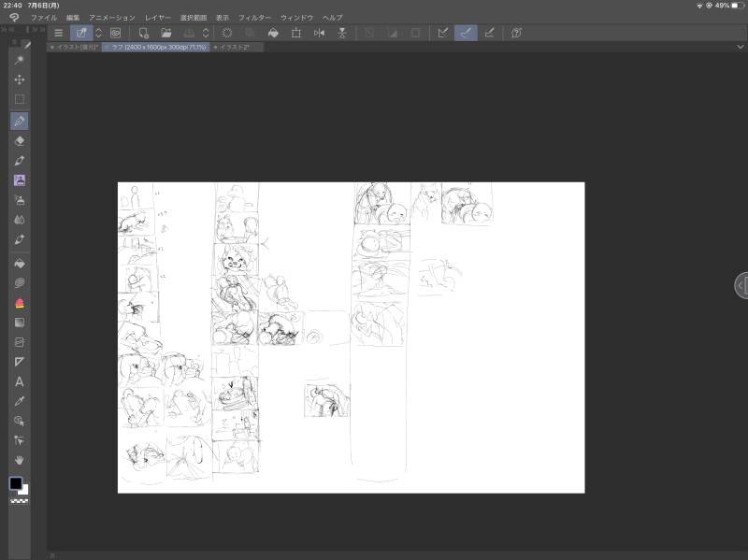This screenshot has height=560, width=748.
Task: Toggle snap to grid in command bar
Action: (x=488, y=33)
